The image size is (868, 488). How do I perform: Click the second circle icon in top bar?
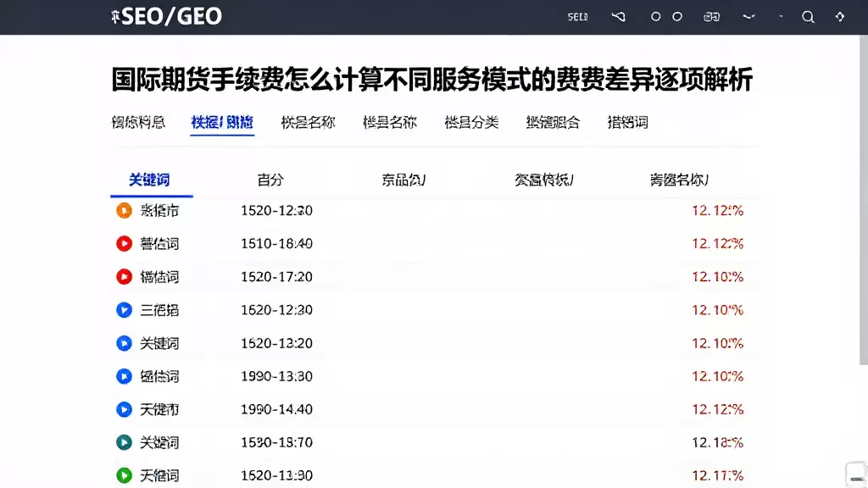[677, 17]
